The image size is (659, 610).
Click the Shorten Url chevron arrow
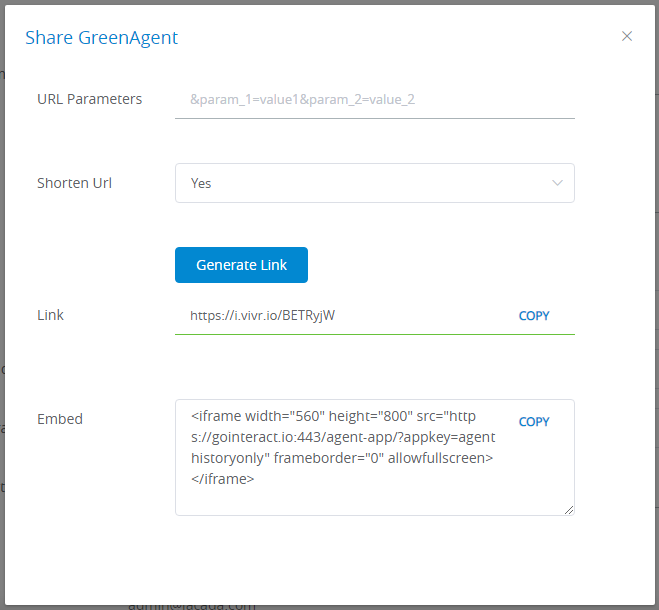(557, 183)
